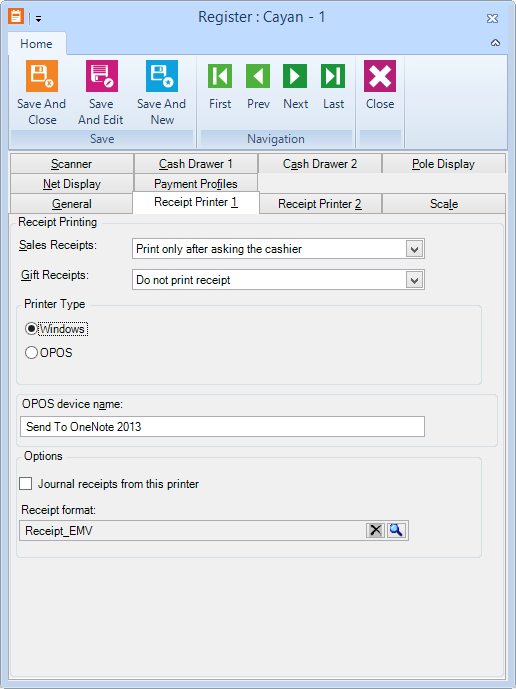516x689 pixels.
Task: Navigate to the Next record
Action: pos(295,76)
